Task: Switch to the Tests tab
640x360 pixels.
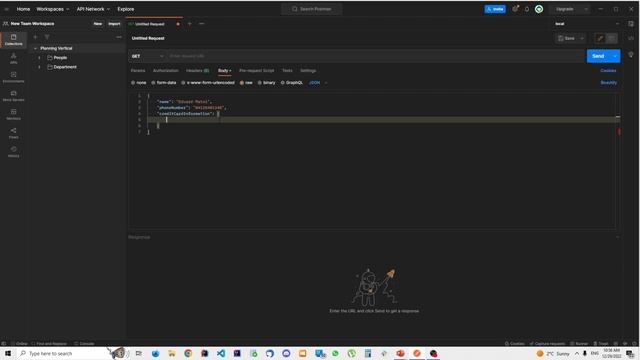Action: tap(287, 71)
